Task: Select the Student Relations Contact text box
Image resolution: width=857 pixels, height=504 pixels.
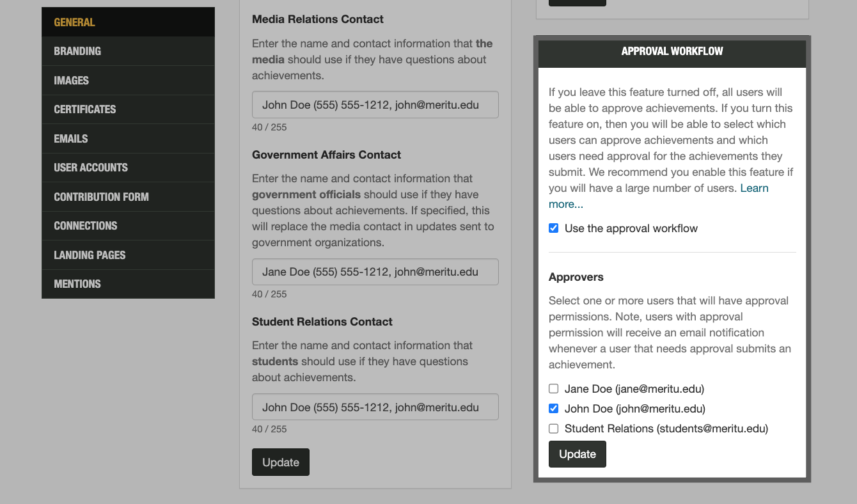Action: click(x=375, y=407)
